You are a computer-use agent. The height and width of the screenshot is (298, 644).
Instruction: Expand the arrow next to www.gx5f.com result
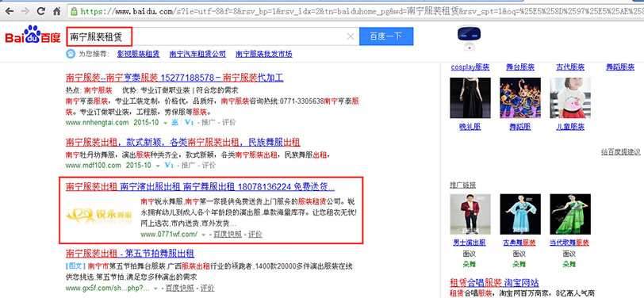[155, 288]
